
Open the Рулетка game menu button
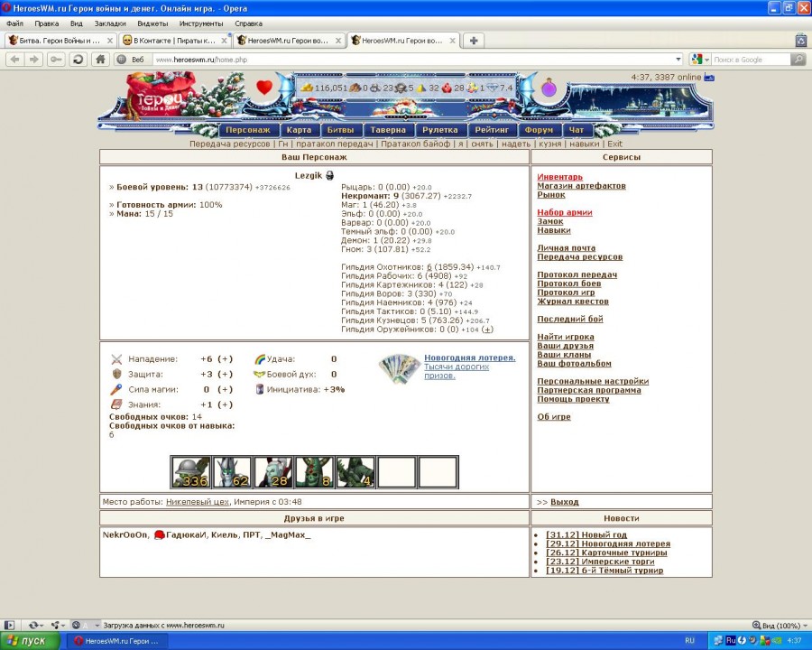click(440, 130)
